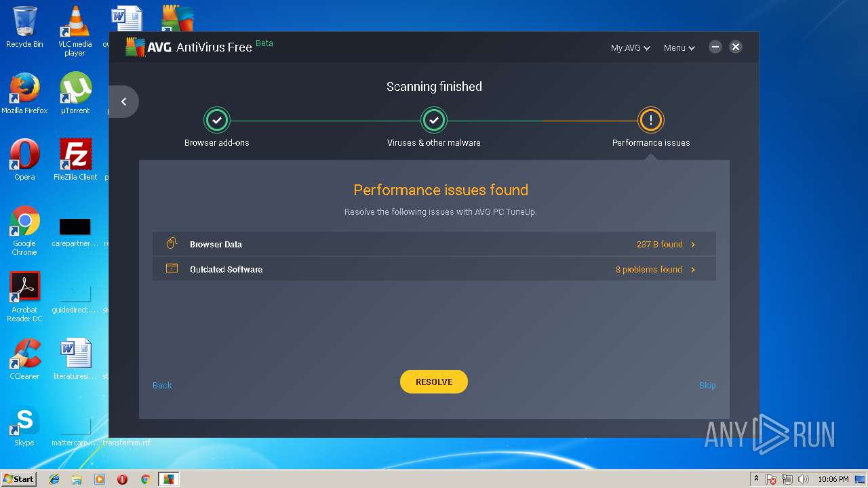Select the Performance issues warning step
This screenshot has height=488, width=868.
pos(651,120)
